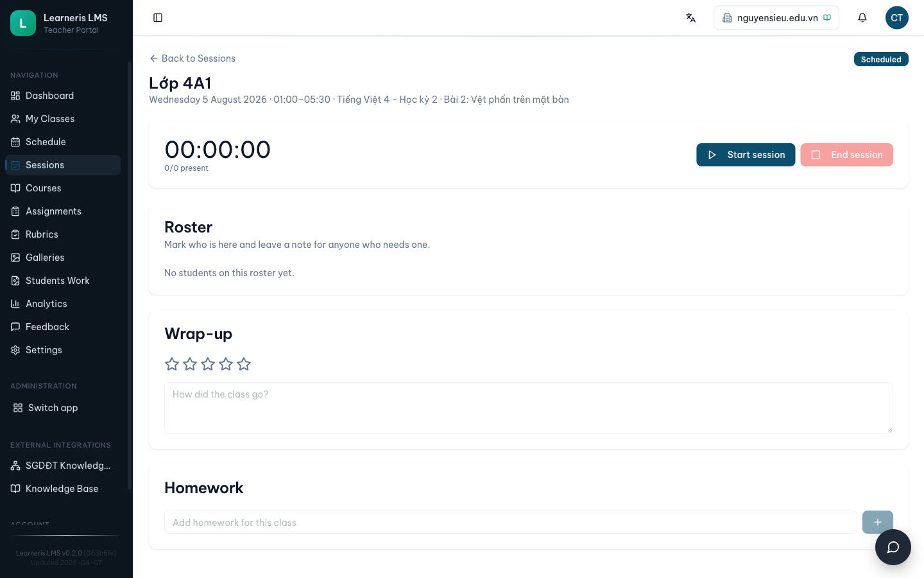This screenshot has height=578, width=924.
Task: Select the first wrap-up star
Action: (x=172, y=364)
